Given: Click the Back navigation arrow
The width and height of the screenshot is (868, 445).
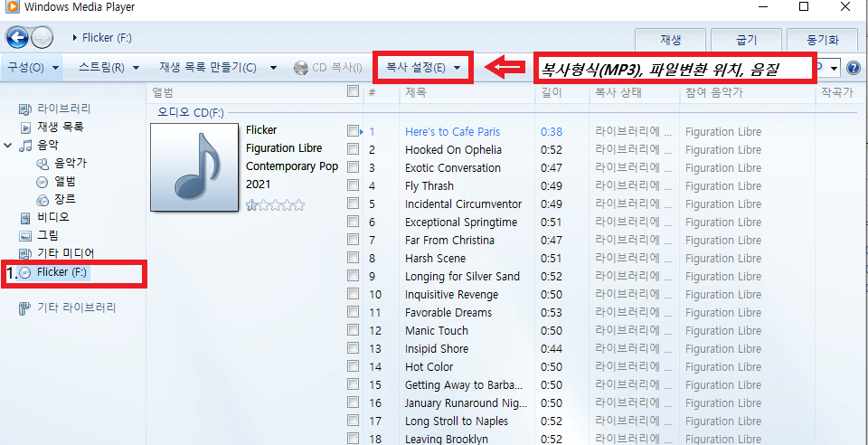Looking at the screenshot, I should point(17,38).
